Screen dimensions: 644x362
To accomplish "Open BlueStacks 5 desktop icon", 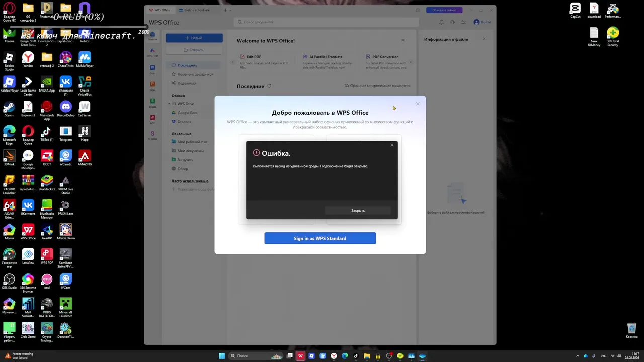I will pyautogui.click(x=47, y=183).
